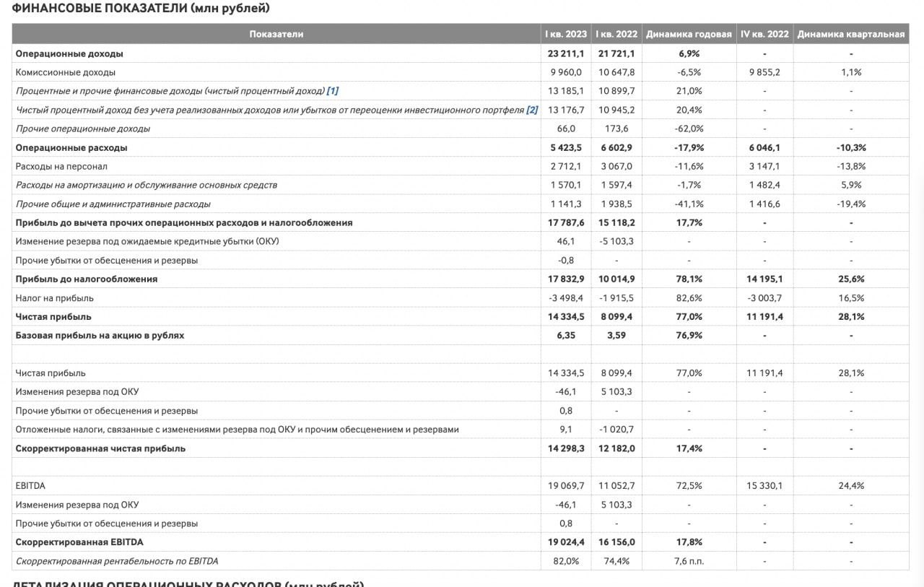Screen dimensions: 924x587
Task: Click the 'Расходы на персонал' row label
Action: (x=61, y=166)
